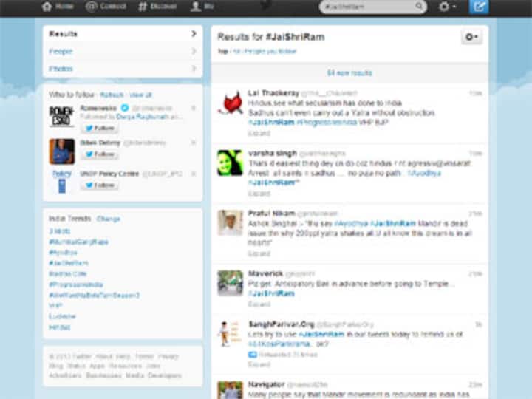Open settings gear dropdown in top bar
The height and width of the screenshot is (399, 532).
point(446,7)
